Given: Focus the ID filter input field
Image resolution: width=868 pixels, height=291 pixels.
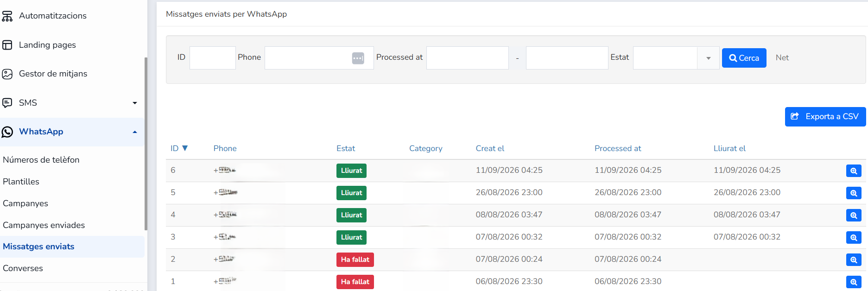Looking at the screenshot, I should click(x=213, y=58).
